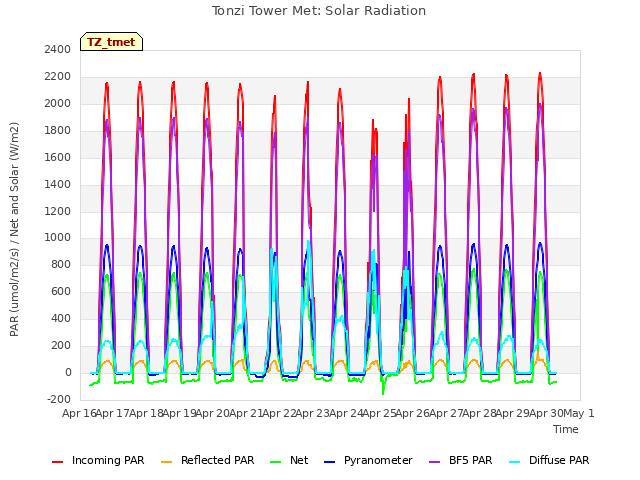
Task: Select the Net legend label
Action: tap(299, 460)
